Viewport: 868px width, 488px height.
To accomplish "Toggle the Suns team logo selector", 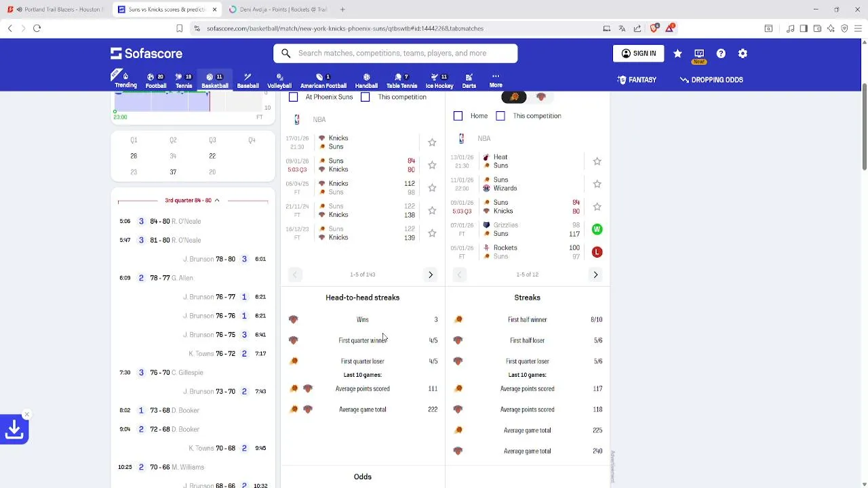I will point(514,98).
